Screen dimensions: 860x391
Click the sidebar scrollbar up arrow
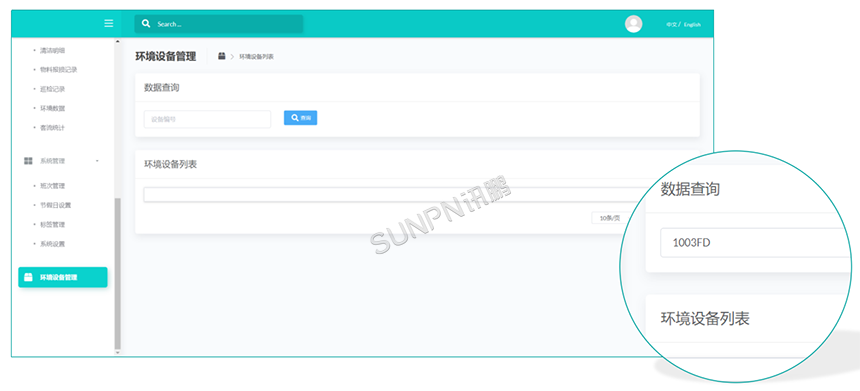click(x=117, y=42)
